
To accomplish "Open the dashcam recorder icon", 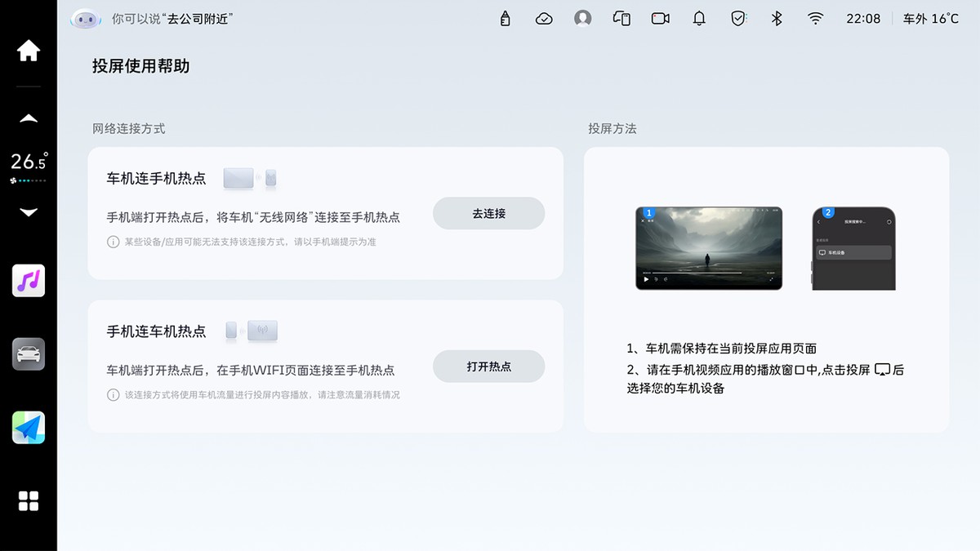I will point(661,19).
